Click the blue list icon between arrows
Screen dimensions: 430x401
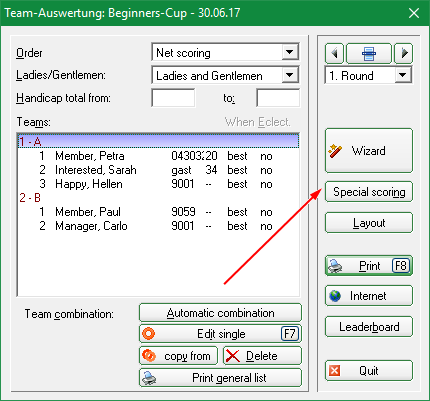click(x=369, y=53)
